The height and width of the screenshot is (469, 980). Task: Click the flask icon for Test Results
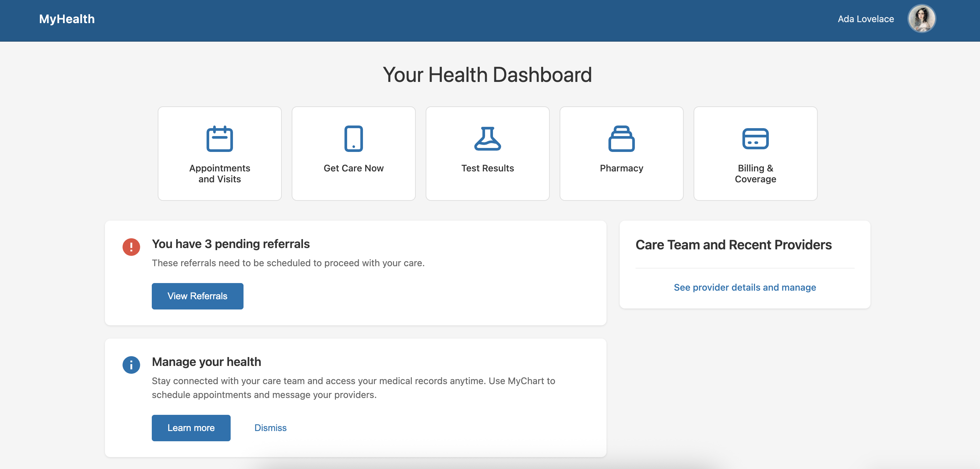[x=487, y=139]
